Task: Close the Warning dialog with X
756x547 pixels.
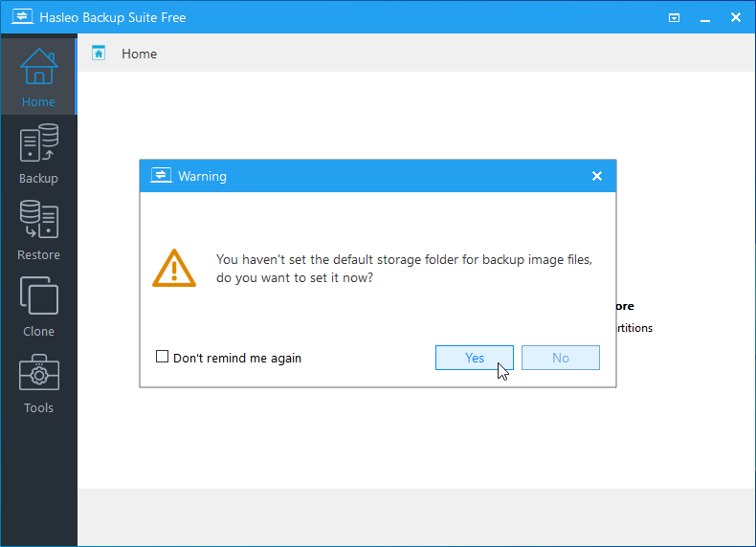Action: (597, 176)
